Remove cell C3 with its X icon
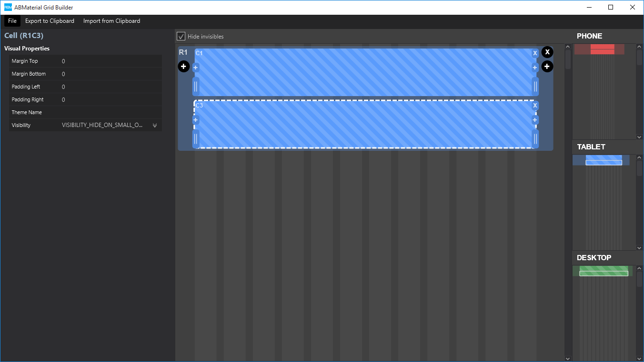The width and height of the screenshot is (644, 362). pos(534,105)
